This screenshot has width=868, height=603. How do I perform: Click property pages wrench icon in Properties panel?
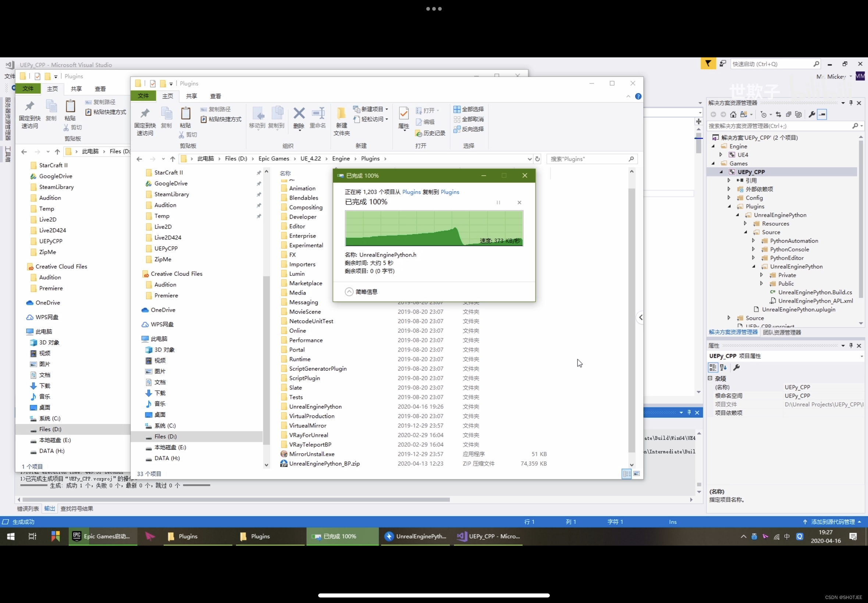click(736, 367)
